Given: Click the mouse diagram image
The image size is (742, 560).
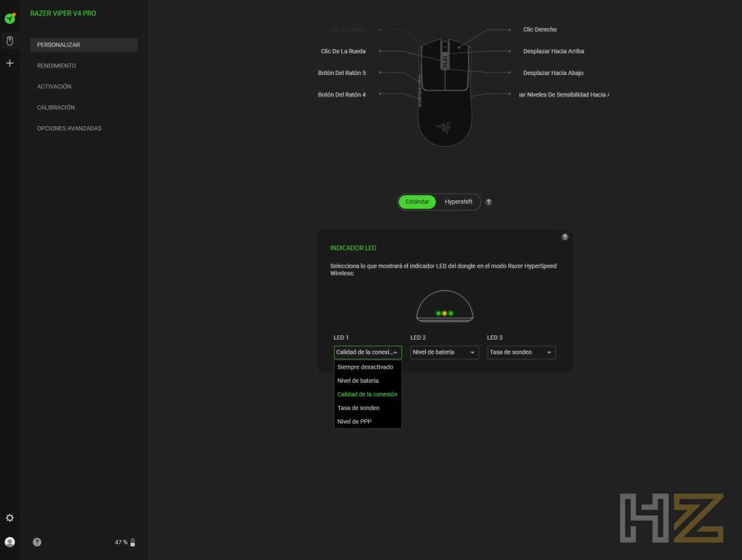Looking at the screenshot, I should [444, 93].
